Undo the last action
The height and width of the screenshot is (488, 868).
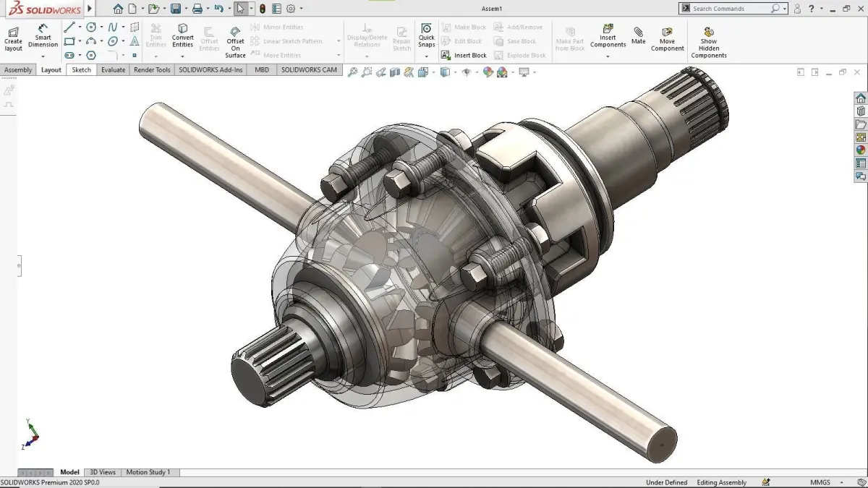pyautogui.click(x=218, y=9)
